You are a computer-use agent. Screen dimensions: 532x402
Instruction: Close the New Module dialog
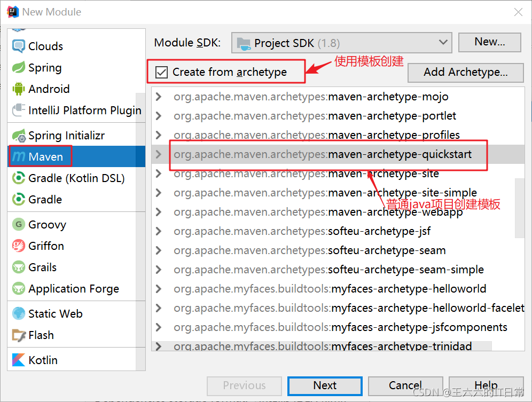(518, 12)
